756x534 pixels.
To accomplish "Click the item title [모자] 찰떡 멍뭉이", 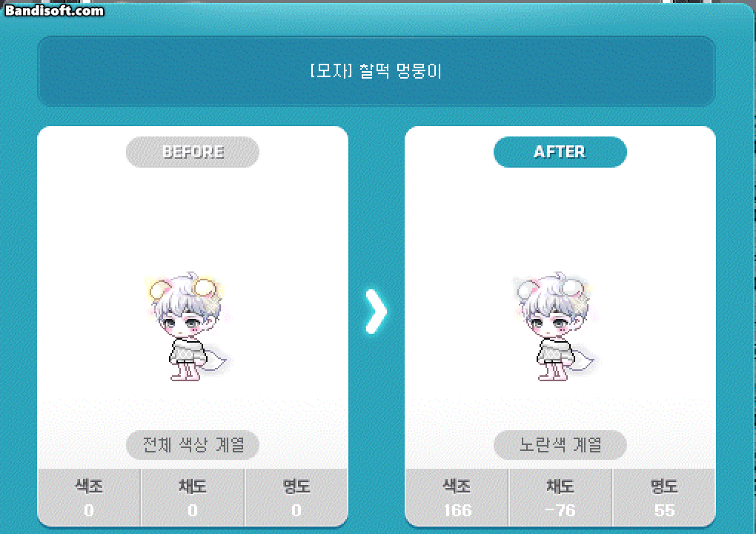I will [x=376, y=71].
